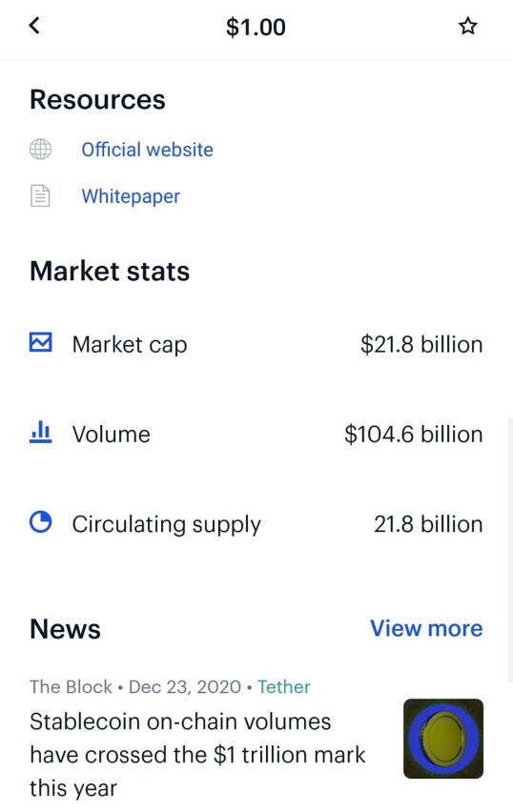Tap the Volume bar chart icon
This screenshot has height=812, width=513.
click(40, 433)
